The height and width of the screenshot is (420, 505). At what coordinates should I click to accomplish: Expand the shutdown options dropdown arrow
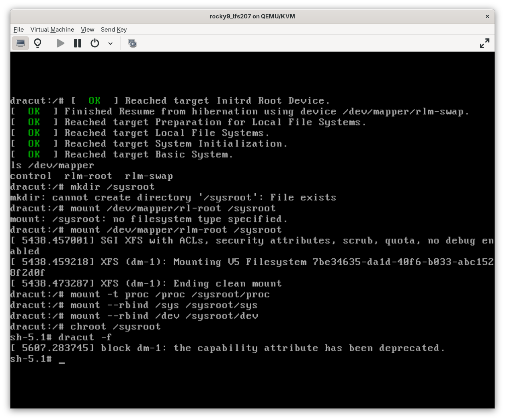(x=110, y=43)
